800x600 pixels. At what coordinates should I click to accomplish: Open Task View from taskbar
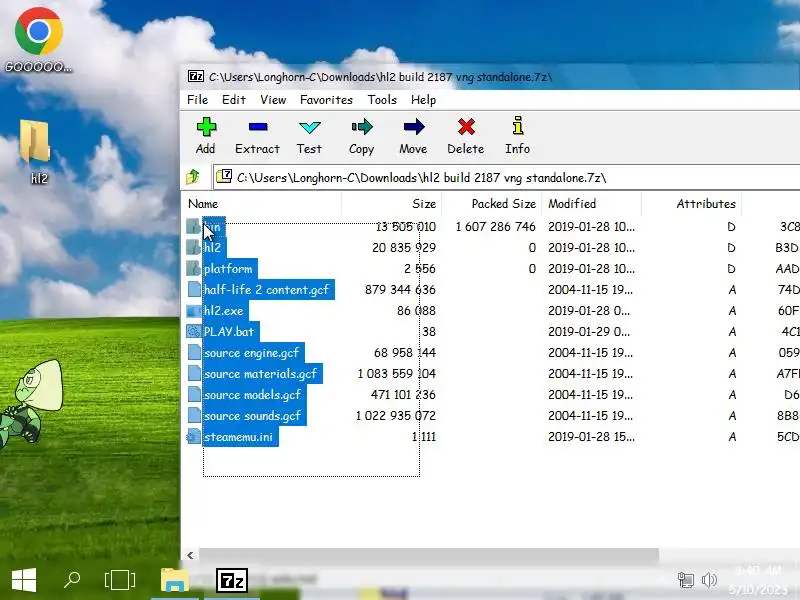(120, 580)
